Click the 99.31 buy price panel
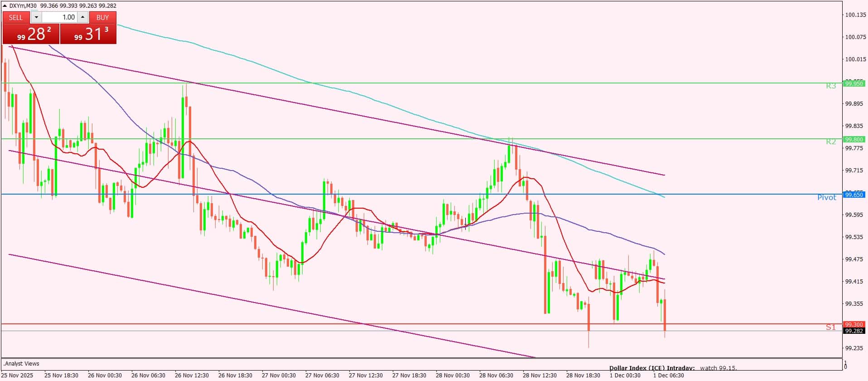Image resolution: width=868 pixels, height=381 pixels. [x=88, y=34]
